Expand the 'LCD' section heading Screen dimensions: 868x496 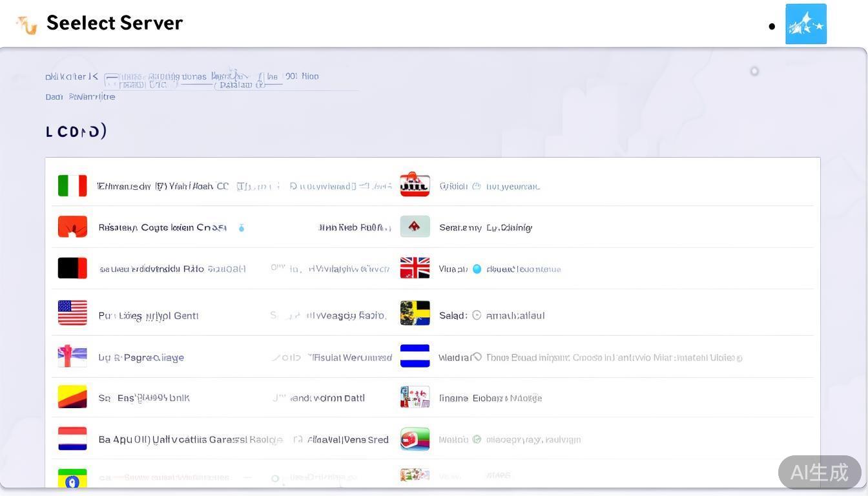pos(76,131)
